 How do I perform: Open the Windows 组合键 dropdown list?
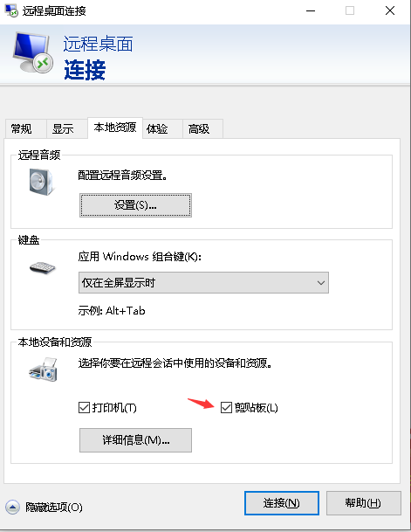(x=203, y=282)
